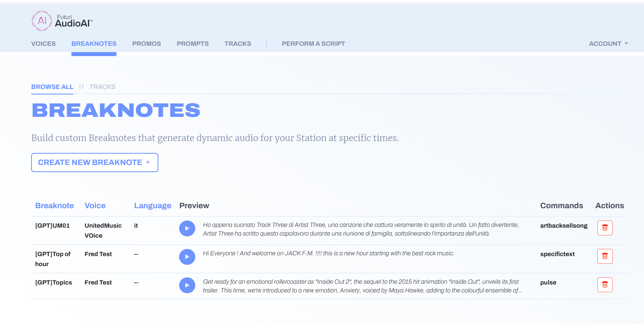Delete the [GPT]Topics breaknote

coord(605,285)
